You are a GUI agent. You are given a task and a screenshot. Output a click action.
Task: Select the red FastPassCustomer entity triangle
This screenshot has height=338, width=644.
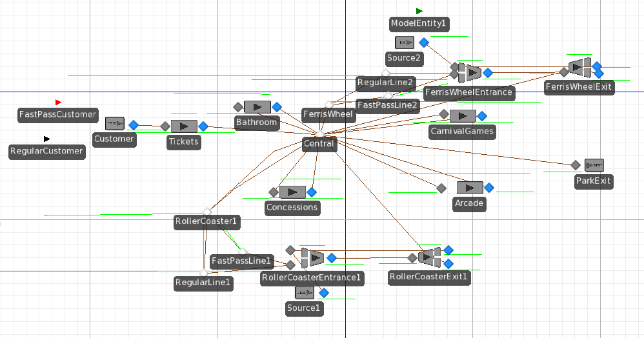tap(58, 103)
